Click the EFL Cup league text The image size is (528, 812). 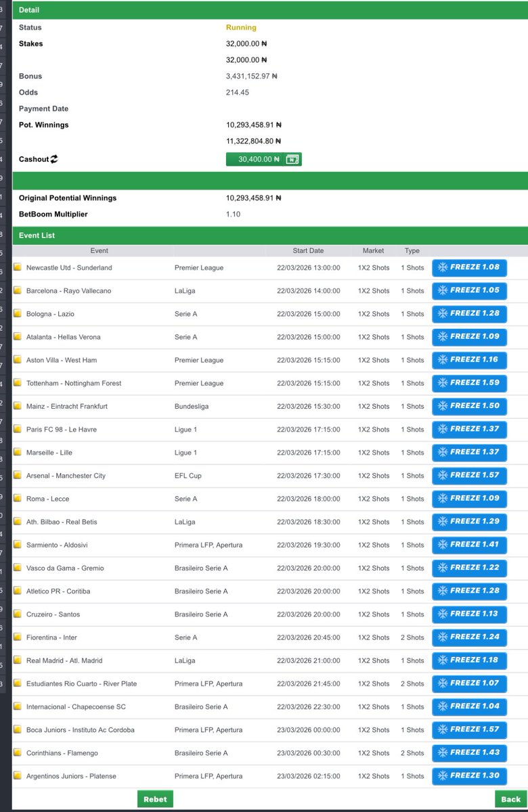[188, 476]
